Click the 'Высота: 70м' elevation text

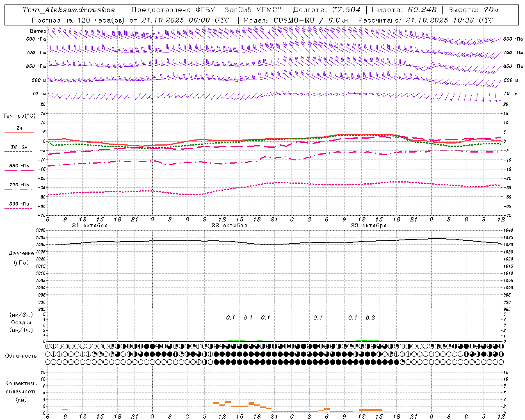click(473, 10)
